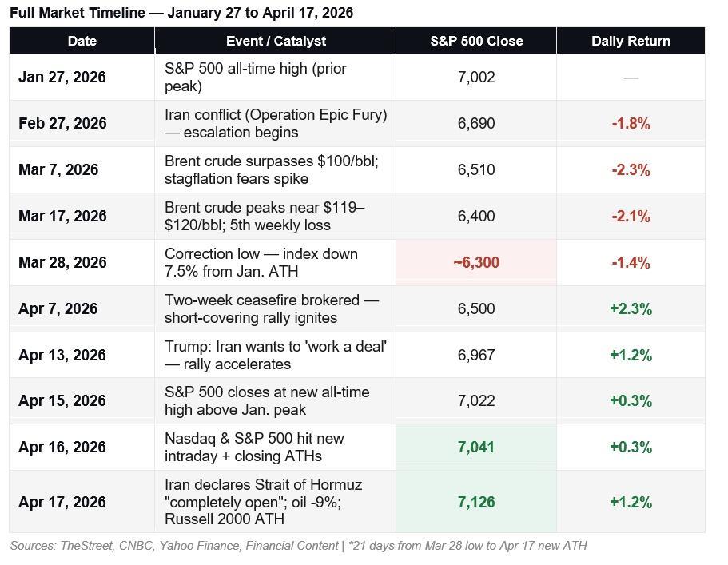
Task: Click the green 7,126 close cell
Action: [476, 503]
